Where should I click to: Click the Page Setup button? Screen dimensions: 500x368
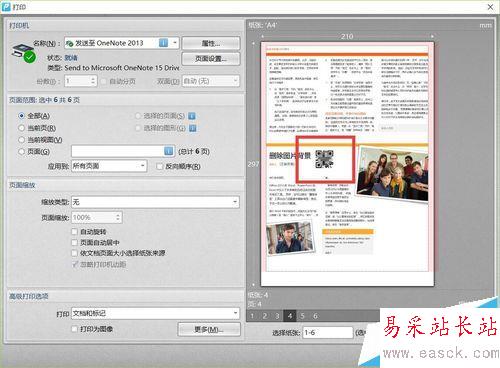point(211,59)
